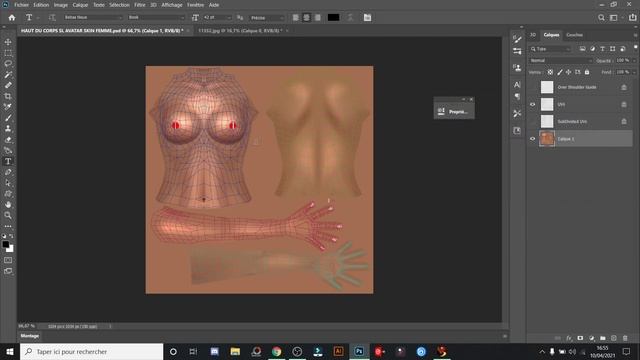Image resolution: width=640 pixels, height=360 pixels.
Task: Open the Character panel icon
Action: pos(517,84)
